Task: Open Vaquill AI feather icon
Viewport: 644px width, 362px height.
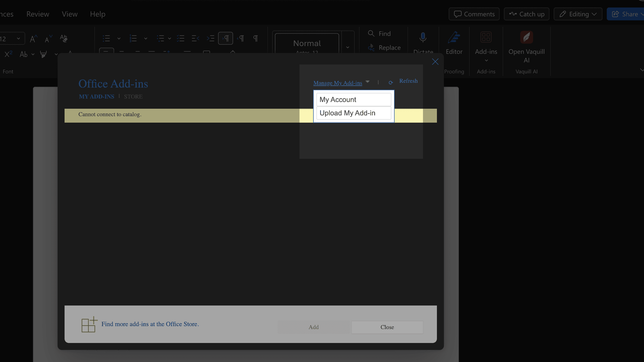Action: point(526,37)
